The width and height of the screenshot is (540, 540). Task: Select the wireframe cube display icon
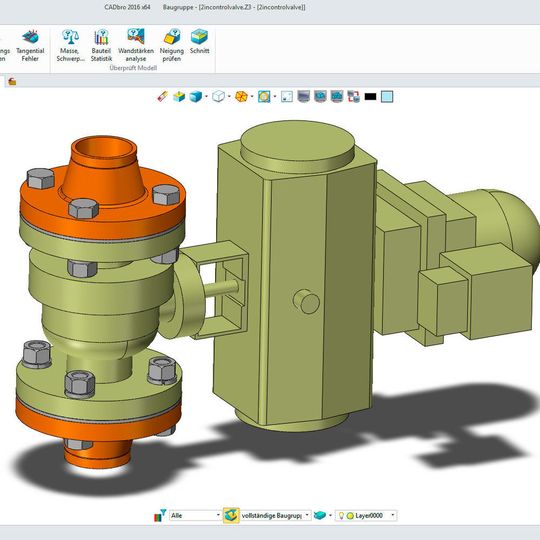tap(218, 97)
